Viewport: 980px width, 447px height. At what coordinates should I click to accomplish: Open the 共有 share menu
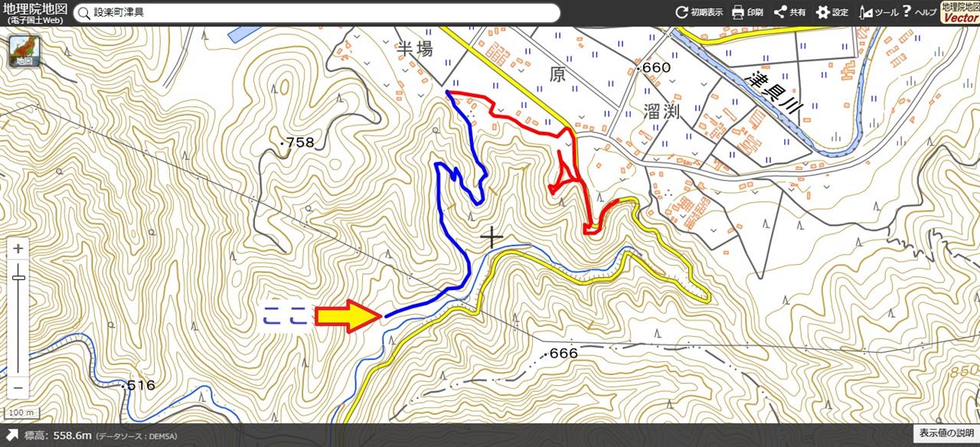click(x=789, y=12)
